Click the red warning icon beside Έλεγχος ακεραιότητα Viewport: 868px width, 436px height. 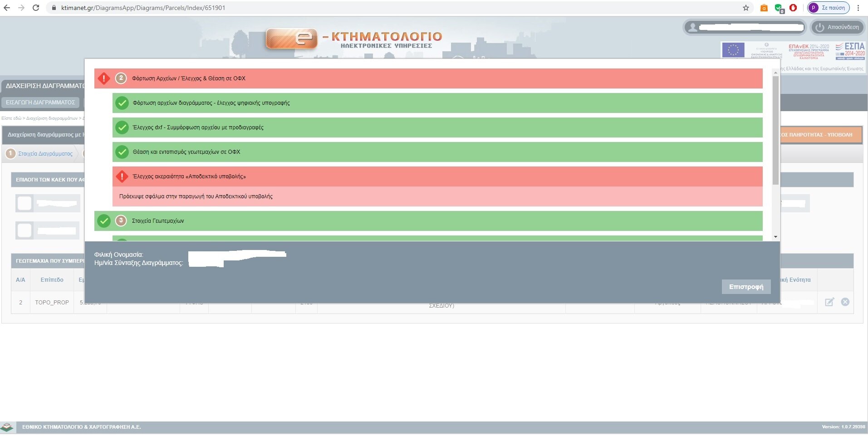point(122,176)
